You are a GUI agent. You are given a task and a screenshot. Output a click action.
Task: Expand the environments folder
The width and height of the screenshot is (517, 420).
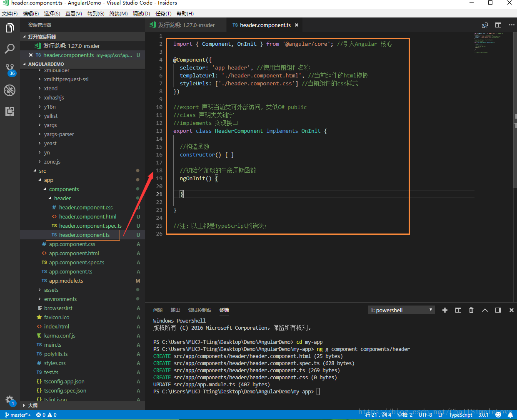tap(82, 299)
